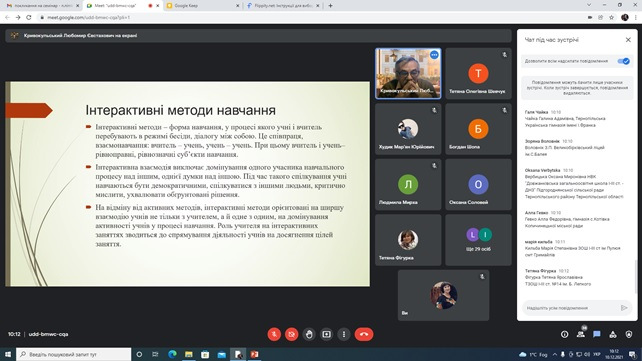Expand the tile showing 29 more people

[478, 240]
